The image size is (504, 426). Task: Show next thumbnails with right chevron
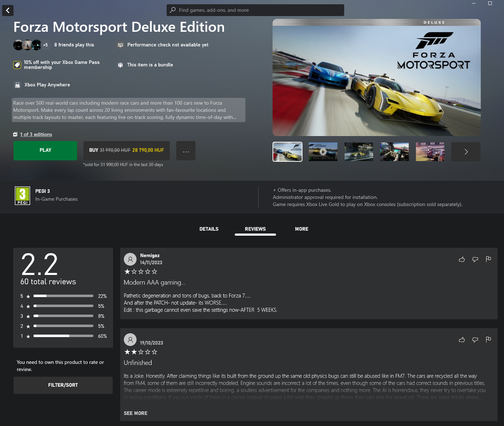pos(466,152)
